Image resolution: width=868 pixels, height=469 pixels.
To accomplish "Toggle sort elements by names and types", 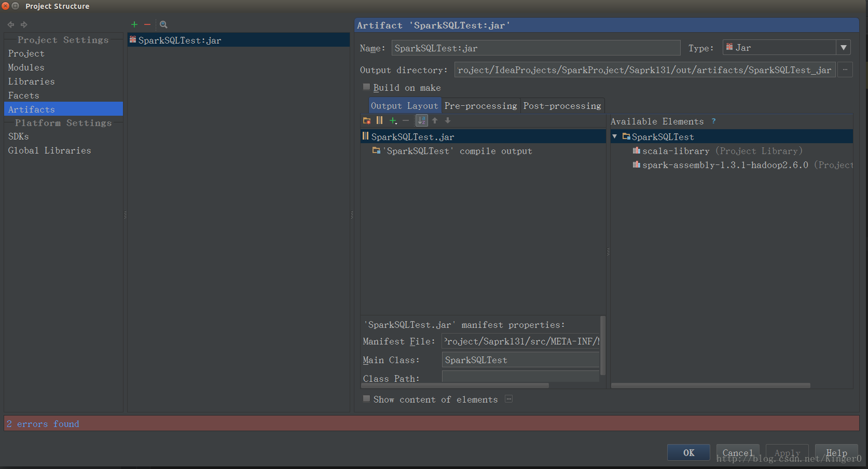I will pos(422,120).
